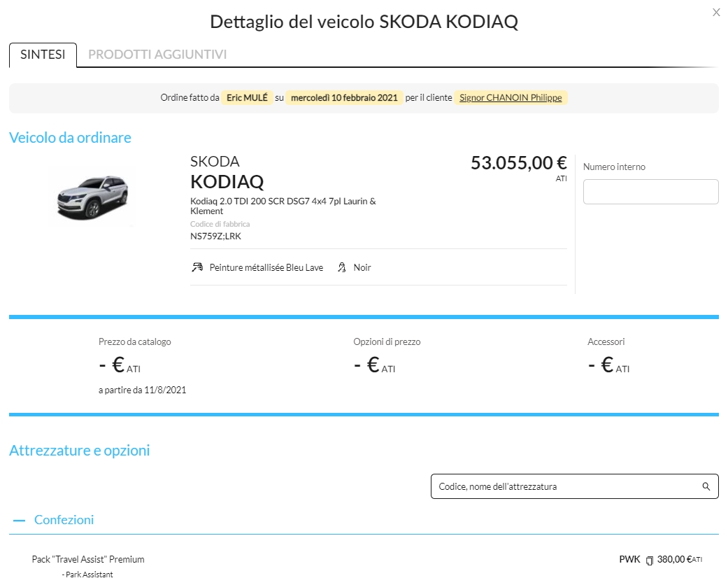Click the Kodiaq 2.0 TDI version description
728x578 pixels.
283,206
